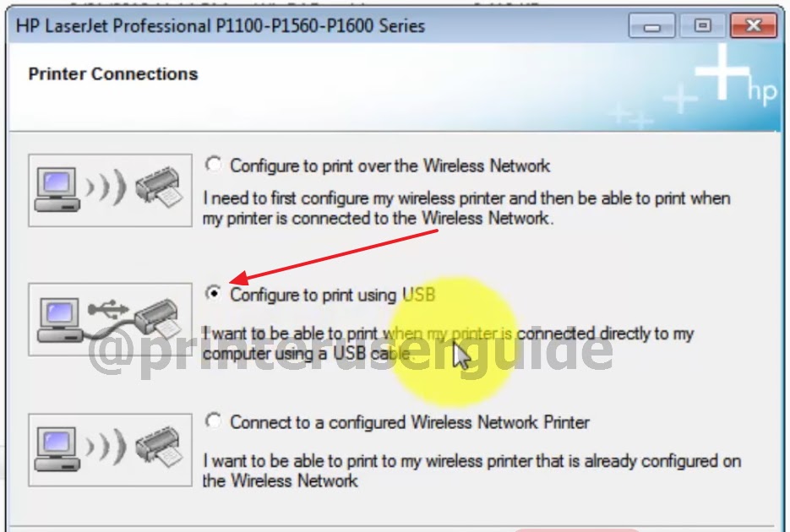Click the printer icon in the USB connection illustration

pyautogui.click(x=156, y=318)
